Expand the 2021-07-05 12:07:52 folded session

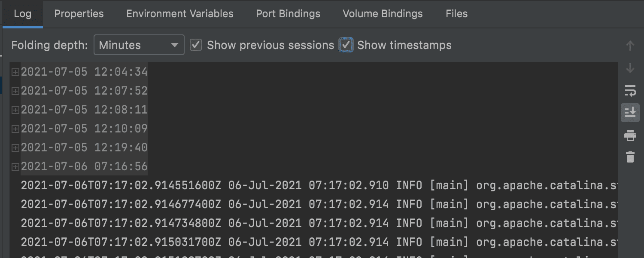(x=15, y=91)
